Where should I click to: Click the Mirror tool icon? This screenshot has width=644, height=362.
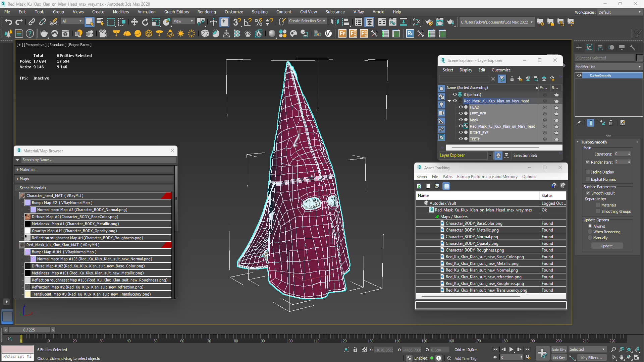coord(334,22)
